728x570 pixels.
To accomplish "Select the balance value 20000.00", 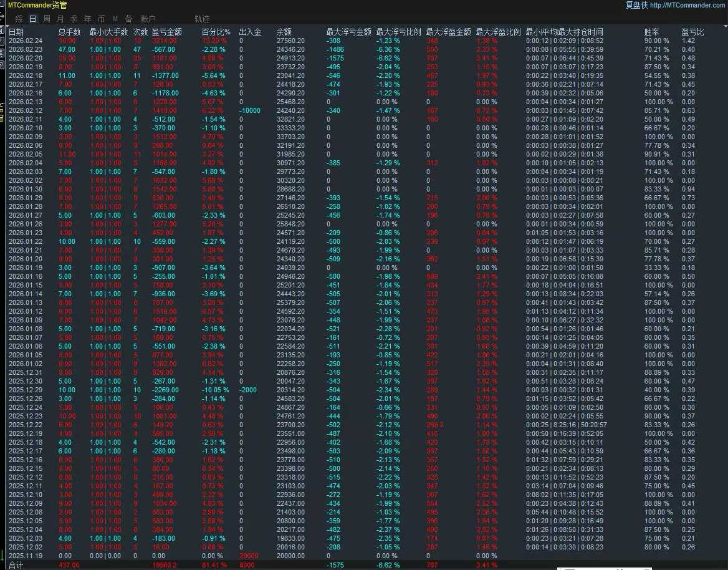I will [290, 556].
